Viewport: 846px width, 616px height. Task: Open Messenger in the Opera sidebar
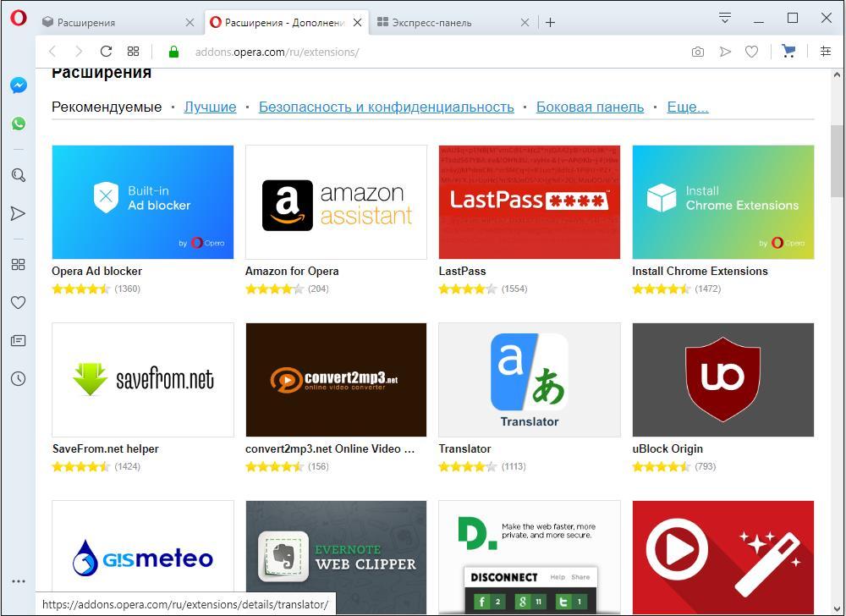pos(18,85)
